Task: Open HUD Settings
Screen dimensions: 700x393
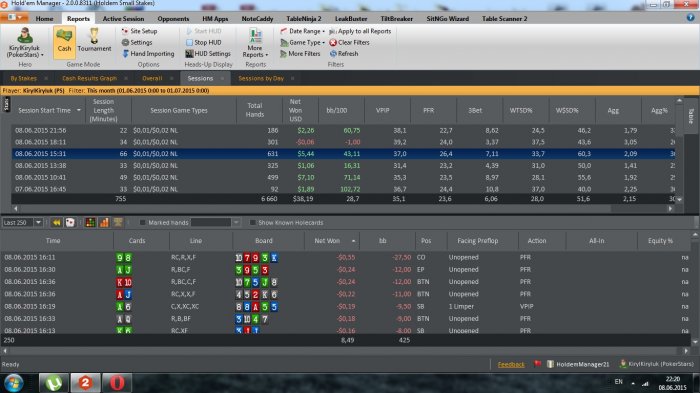Action: point(208,53)
